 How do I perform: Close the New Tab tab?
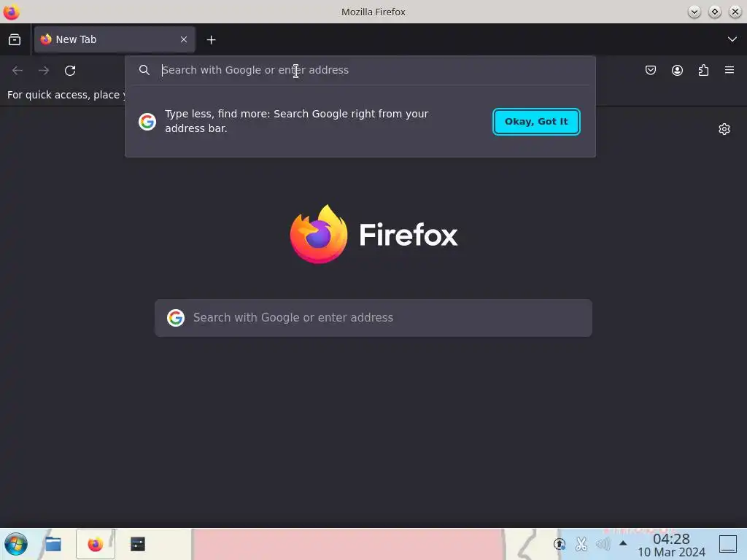[x=184, y=39]
